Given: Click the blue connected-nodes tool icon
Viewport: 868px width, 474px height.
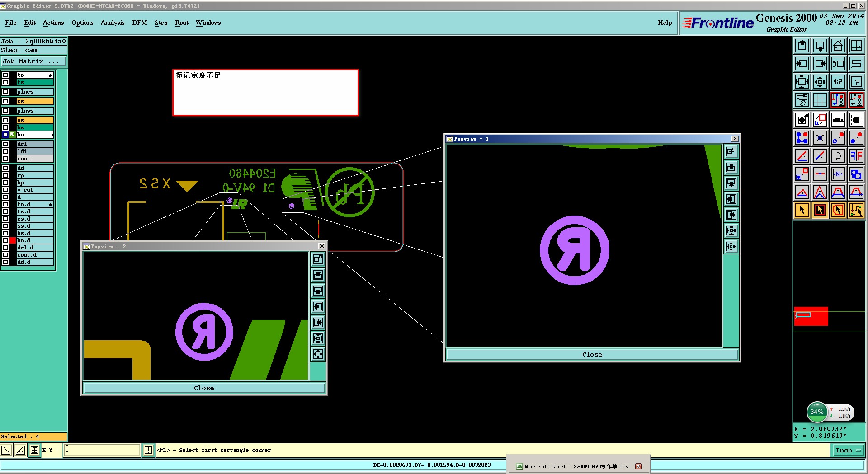Looking at the screenshot, I should coord(802,138).
